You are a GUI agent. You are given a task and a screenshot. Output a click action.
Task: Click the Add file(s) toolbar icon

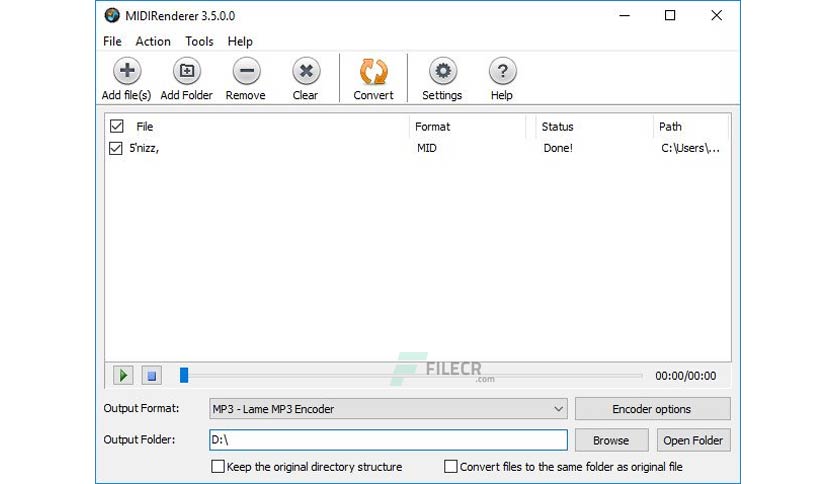(127, 71)
